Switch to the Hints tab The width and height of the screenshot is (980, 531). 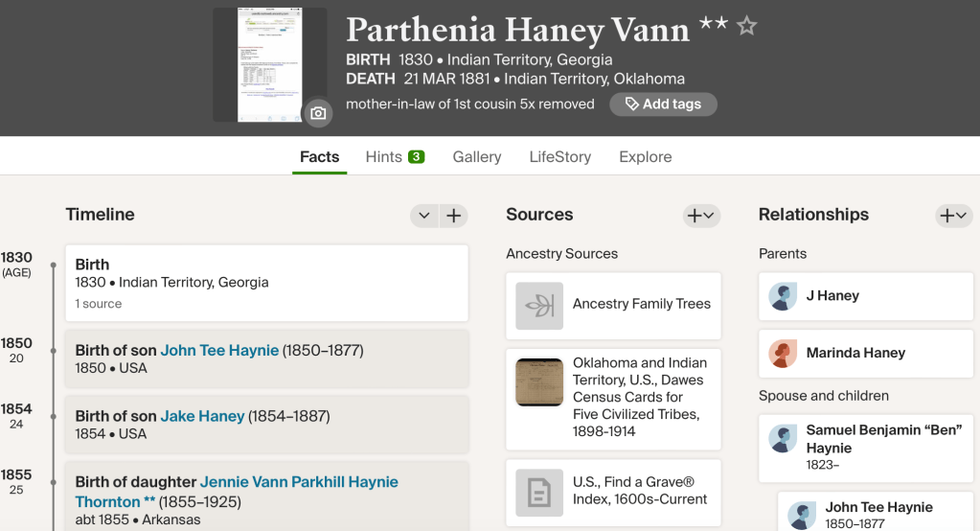[x=395, y=157]
